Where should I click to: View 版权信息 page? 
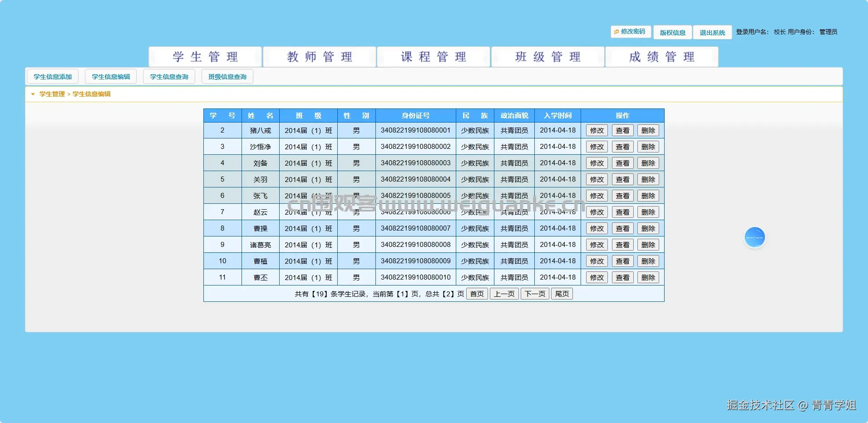coord(672,32)
